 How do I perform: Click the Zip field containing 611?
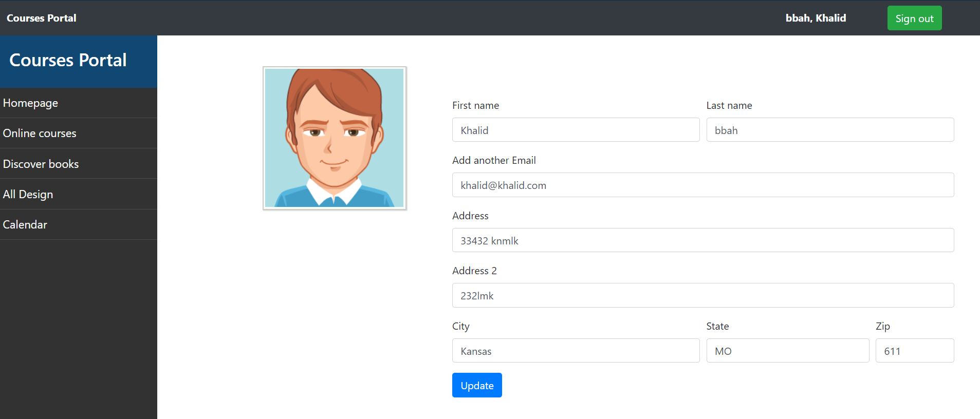(915, 351)
